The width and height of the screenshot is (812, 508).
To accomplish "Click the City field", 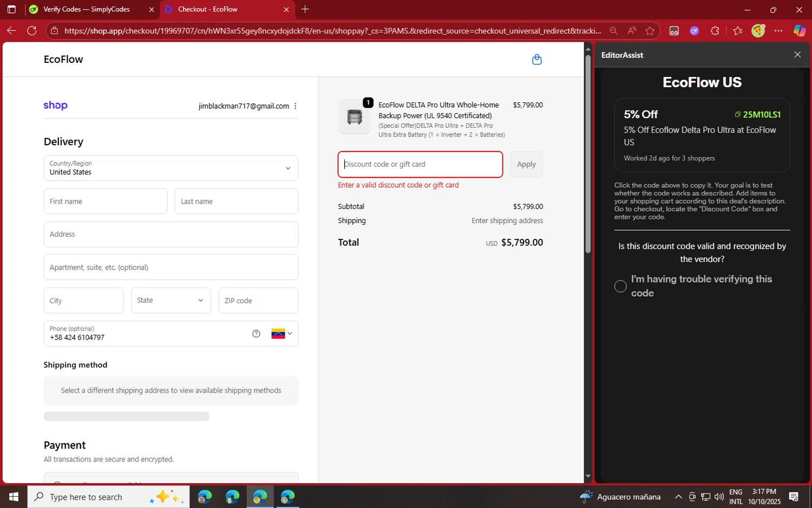I will click(x=83, y=301).
